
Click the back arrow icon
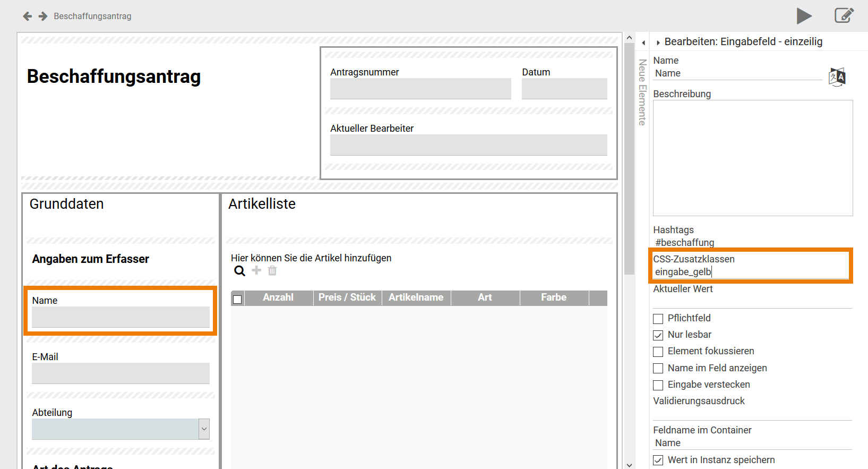click(28, 16)
